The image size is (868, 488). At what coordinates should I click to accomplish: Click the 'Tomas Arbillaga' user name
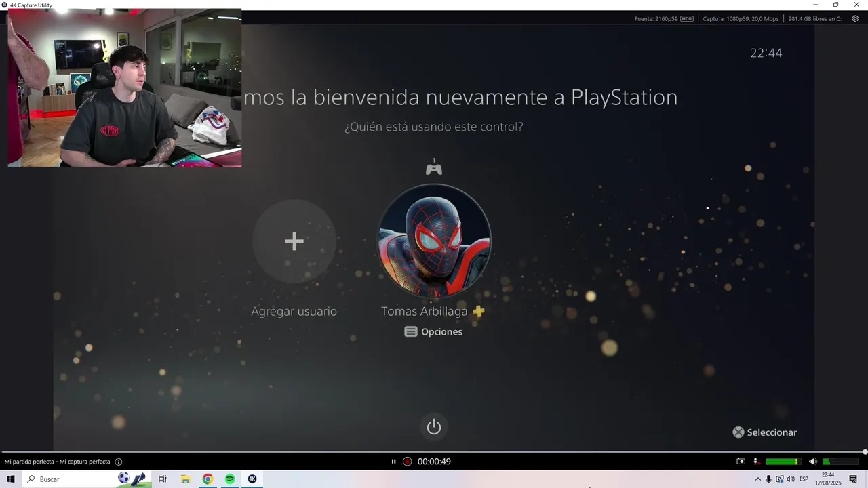click(x=425, y=311)
